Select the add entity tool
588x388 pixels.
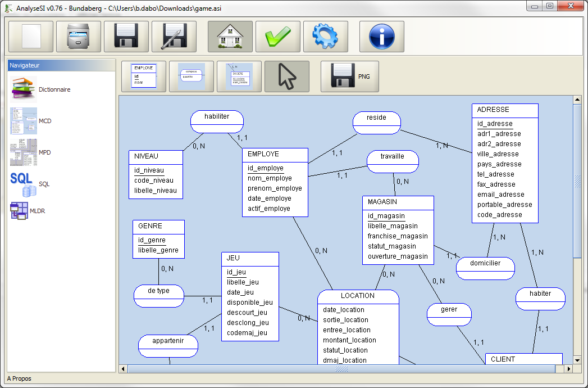pos(144,76)
